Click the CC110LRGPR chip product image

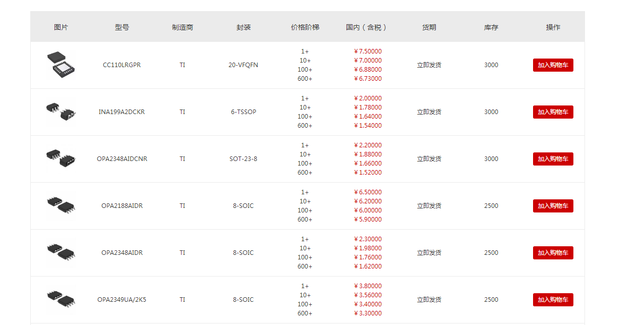[61, 65]
